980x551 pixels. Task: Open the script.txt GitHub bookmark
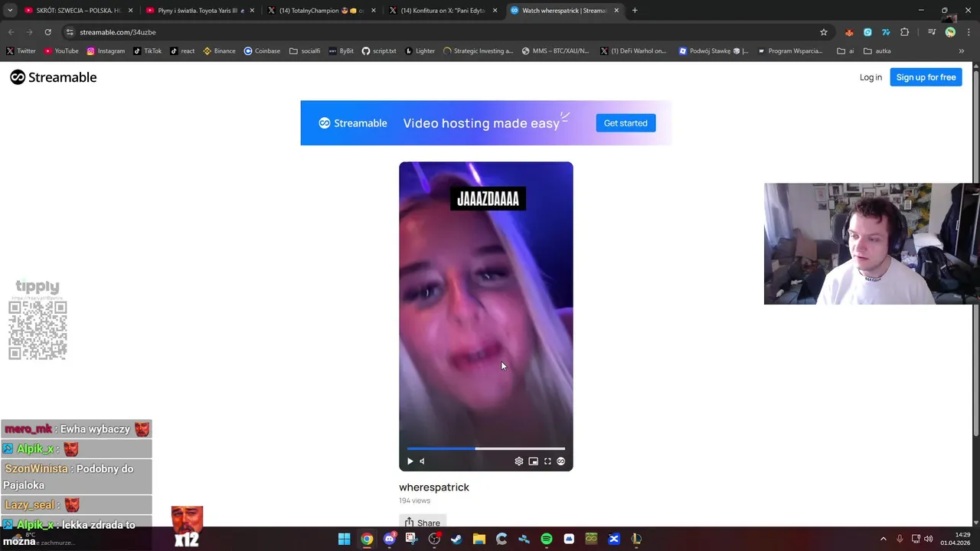(x=379, y=51)
